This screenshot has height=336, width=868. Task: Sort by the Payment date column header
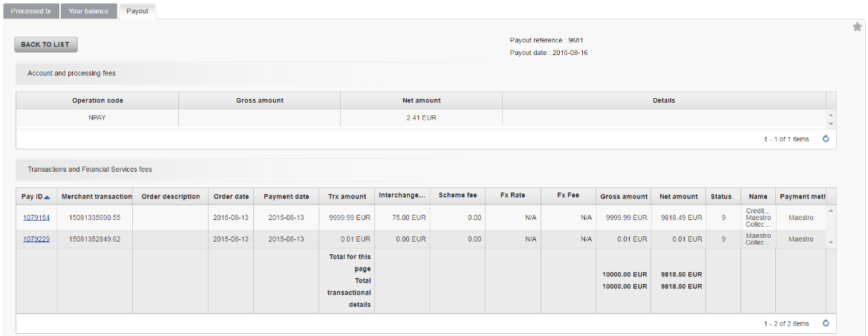tap(286, 197)
